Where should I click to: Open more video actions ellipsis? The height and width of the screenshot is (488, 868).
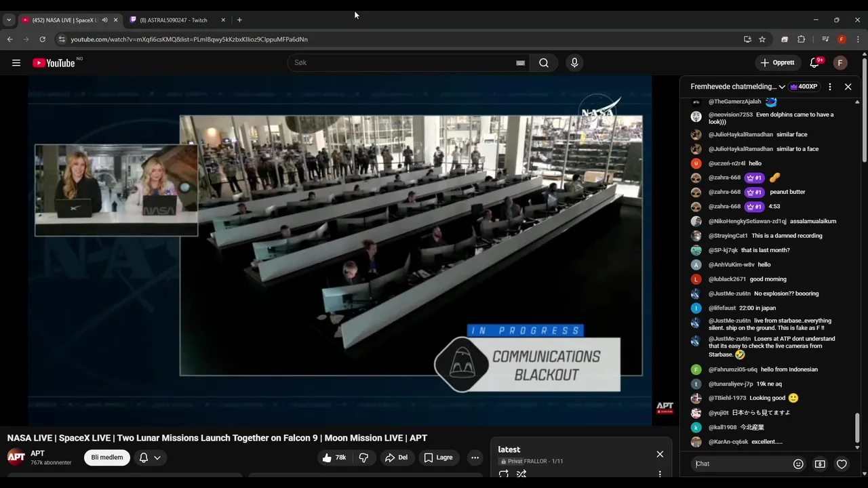(x=475, y=457)
